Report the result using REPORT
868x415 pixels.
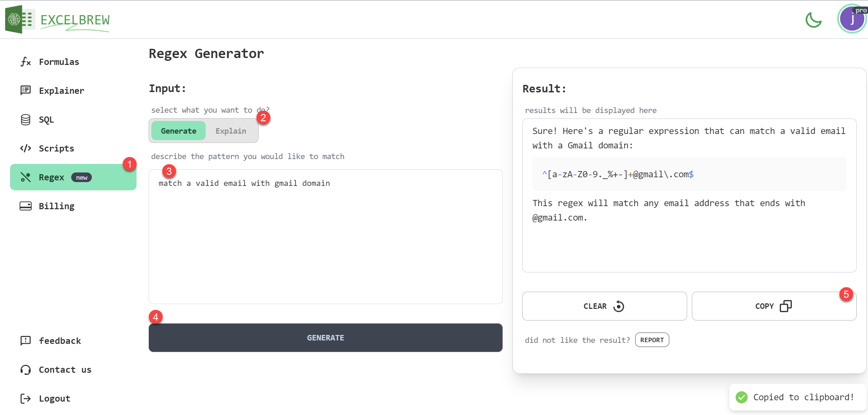click(652, 340)
